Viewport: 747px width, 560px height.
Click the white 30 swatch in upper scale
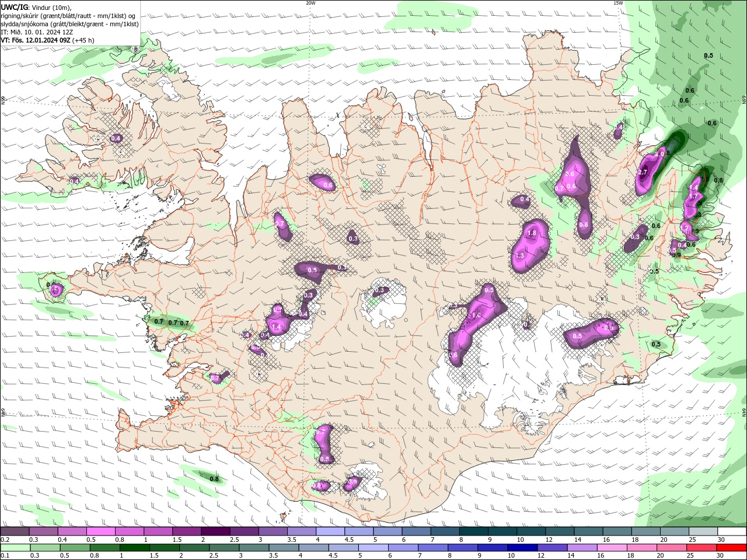(732, 531)
